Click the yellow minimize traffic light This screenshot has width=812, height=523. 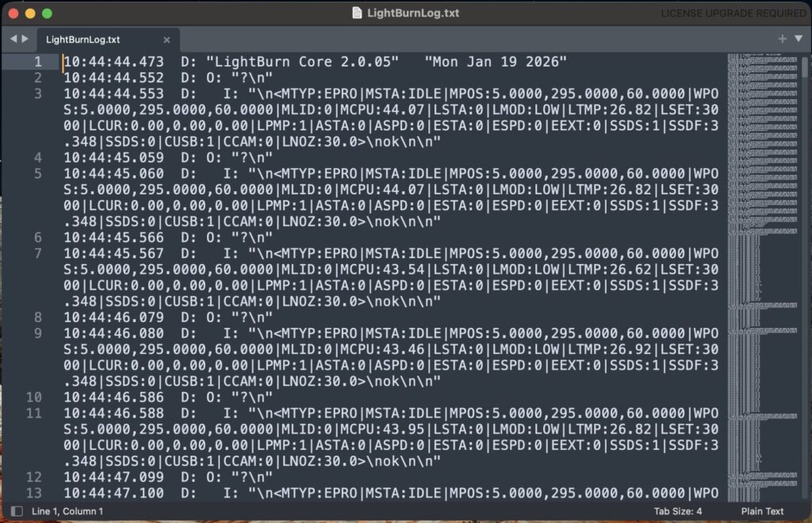(32, 13)
